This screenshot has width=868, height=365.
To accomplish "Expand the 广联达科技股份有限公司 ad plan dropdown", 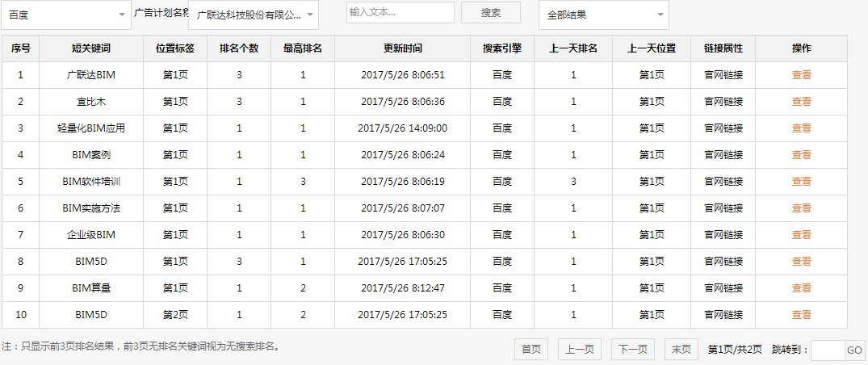I will coord(254,15).
